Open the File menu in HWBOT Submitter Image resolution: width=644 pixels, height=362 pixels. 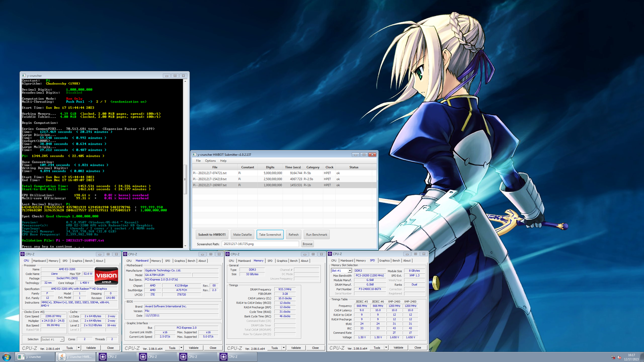(198, 161)
